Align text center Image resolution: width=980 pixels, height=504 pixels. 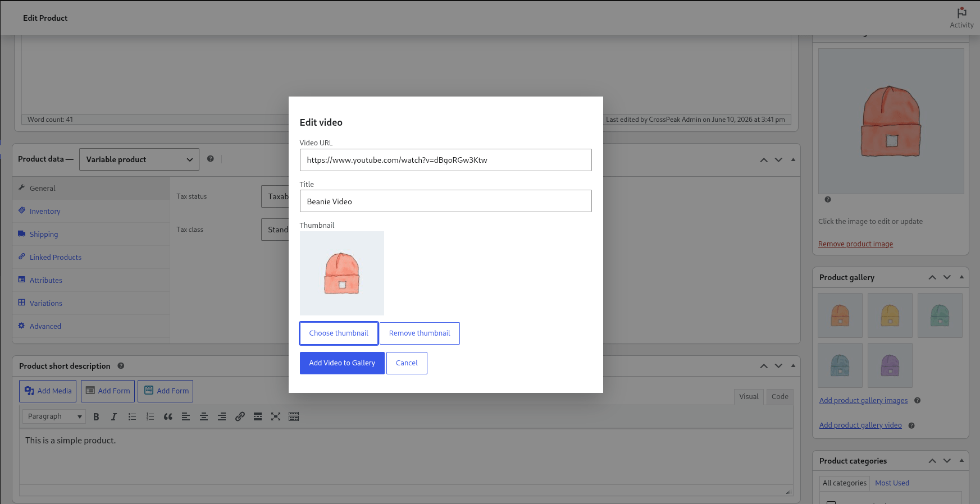[x=204, y=416]
